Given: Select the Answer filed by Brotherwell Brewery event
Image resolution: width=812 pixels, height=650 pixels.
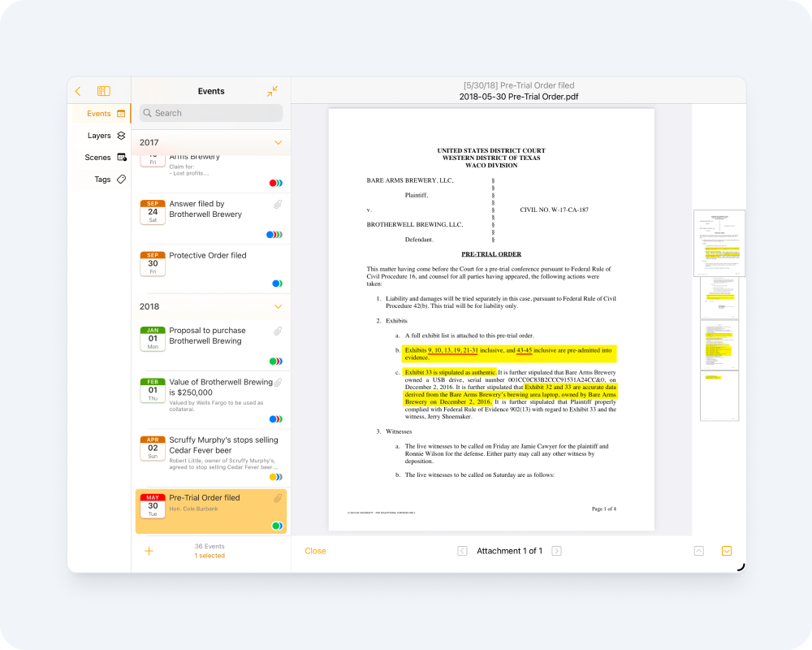Looking at the screenshot, I should (211, 219).
